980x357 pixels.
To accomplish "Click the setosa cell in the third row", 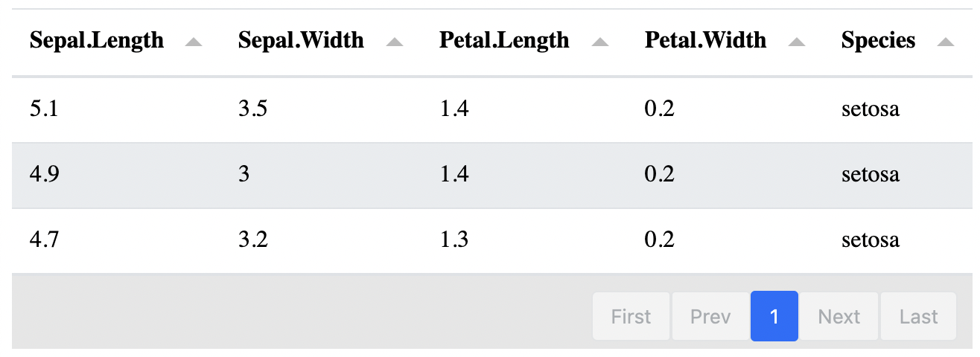I will click(x=870, y=240).
